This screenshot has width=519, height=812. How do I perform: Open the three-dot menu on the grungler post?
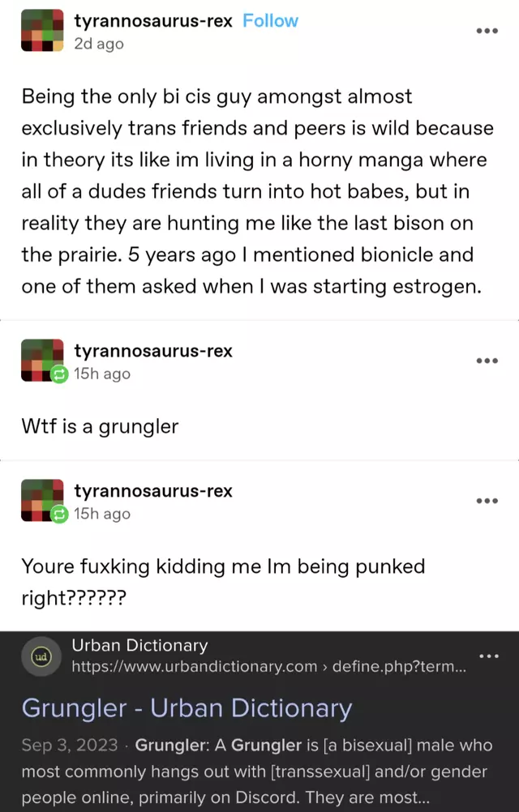(x=487, y=361)
